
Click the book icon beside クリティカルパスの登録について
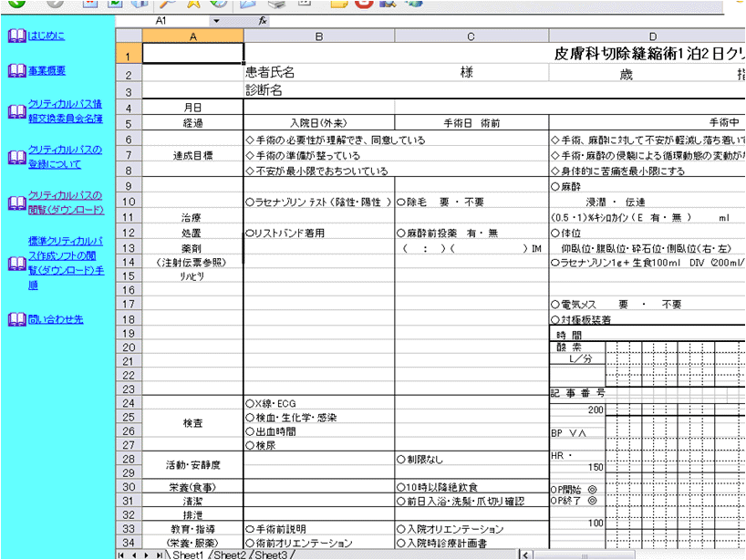coord(16,157)
